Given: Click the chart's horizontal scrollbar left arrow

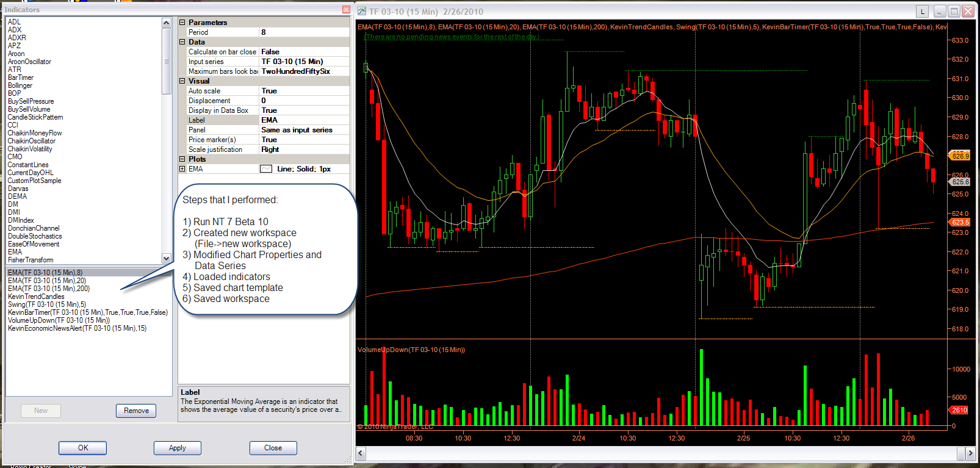Looking at the screenshot, I should 361,453.
